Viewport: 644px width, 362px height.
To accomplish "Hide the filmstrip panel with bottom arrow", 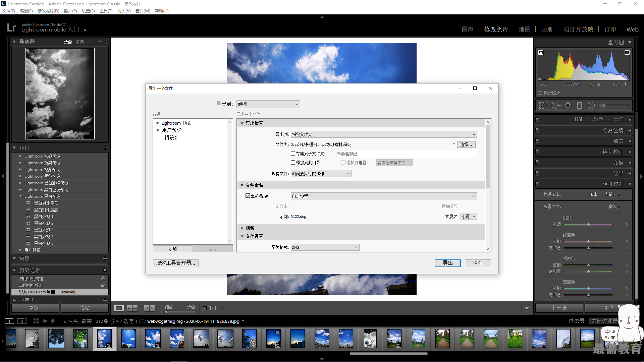I will tap(322, 359).
